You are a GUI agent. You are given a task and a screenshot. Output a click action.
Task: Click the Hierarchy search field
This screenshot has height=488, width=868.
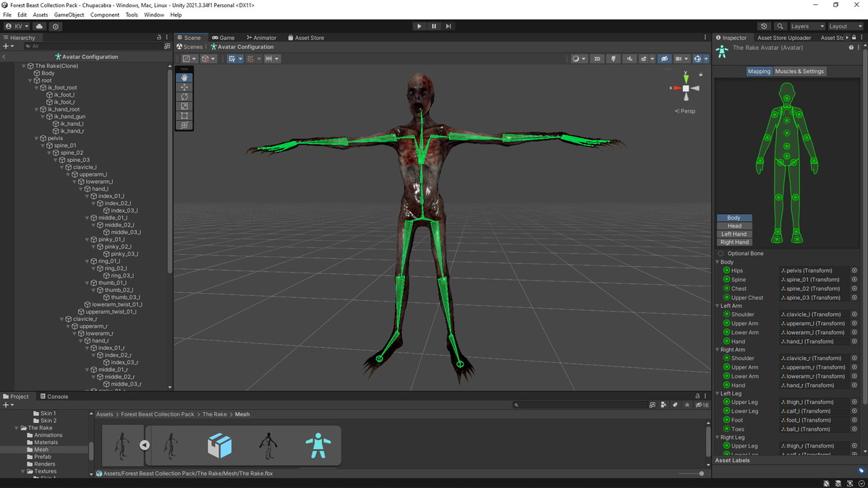(x=93, y=46)
